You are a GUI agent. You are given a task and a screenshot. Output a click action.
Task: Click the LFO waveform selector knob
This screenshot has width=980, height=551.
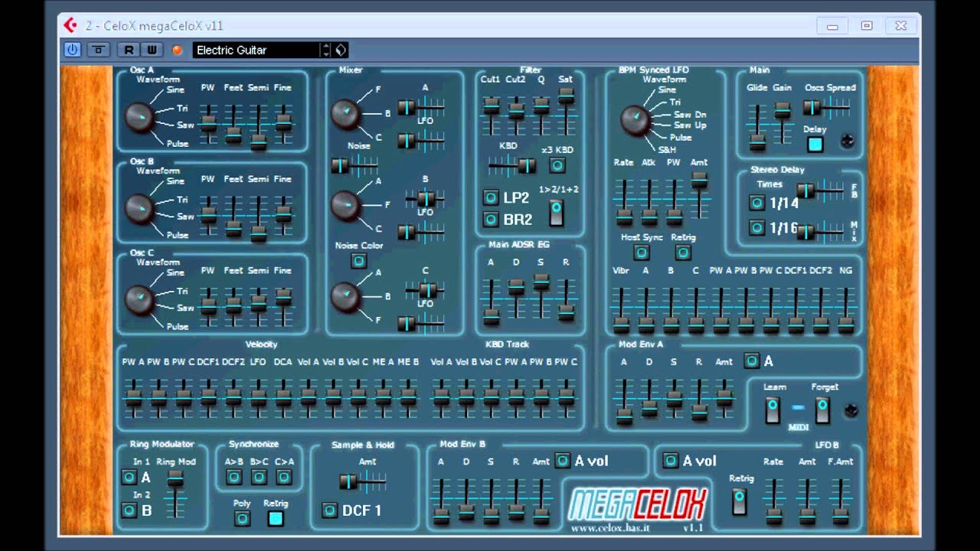(x=635, y=120)
